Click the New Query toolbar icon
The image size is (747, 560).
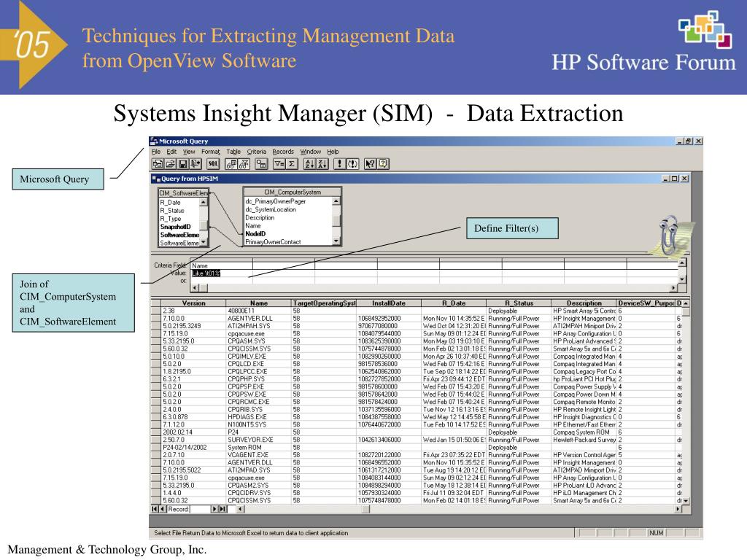pyautogui.click(x=158, y=164)
